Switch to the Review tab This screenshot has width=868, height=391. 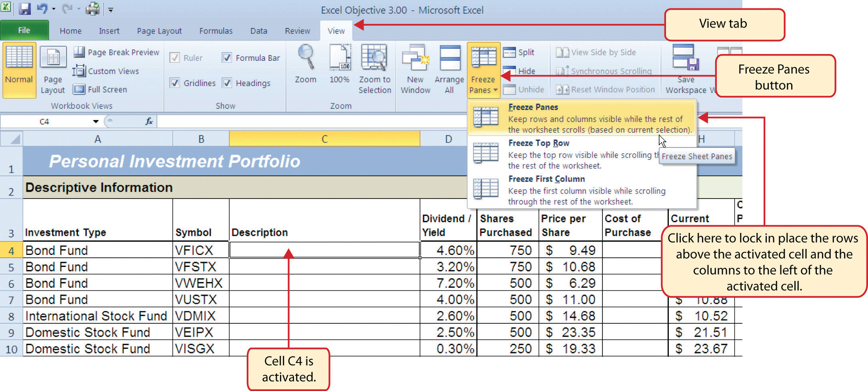point(298,31)
